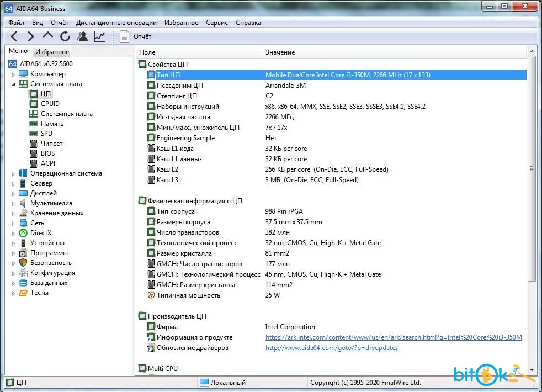Image resolution: width=542 pixels, height=392 pixels.
Task: Click the Конфигурация gear icon
Action: click(x=23, y=273)
